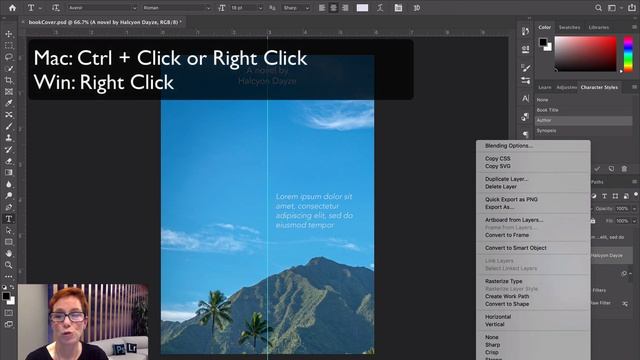The height and width of the screenshot is (360, 640).
Task: Select the Gradient tool
Action: [x=9, y=173]
